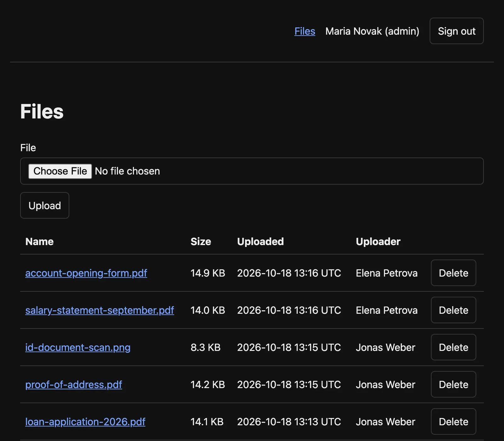Click the Choose File button

(60, 171)
